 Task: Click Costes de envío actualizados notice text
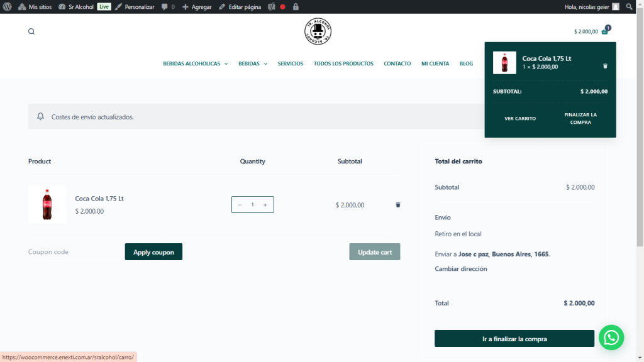pyautogui.click(x=92, y=117)
